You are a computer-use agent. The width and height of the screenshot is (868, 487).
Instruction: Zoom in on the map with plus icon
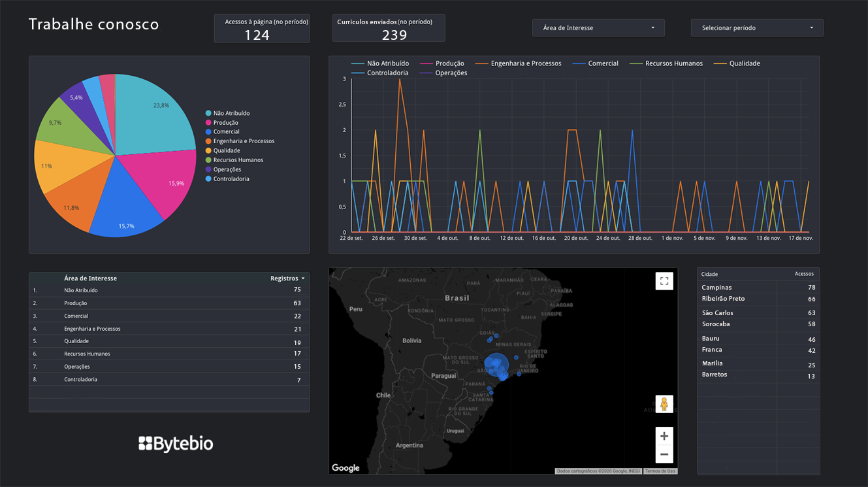click(x=664, y=435)
